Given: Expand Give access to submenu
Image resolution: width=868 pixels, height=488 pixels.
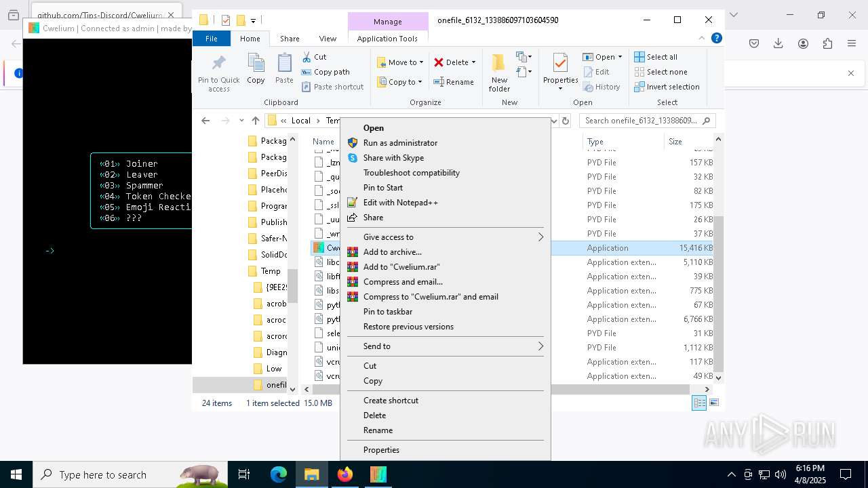Looking at the screenshot, I should pyautogui.click(x=445, y=237).
